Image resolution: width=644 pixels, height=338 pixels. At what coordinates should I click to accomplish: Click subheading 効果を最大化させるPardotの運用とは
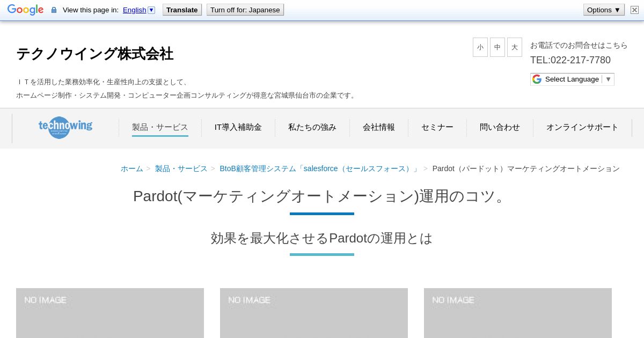[321, 238]
